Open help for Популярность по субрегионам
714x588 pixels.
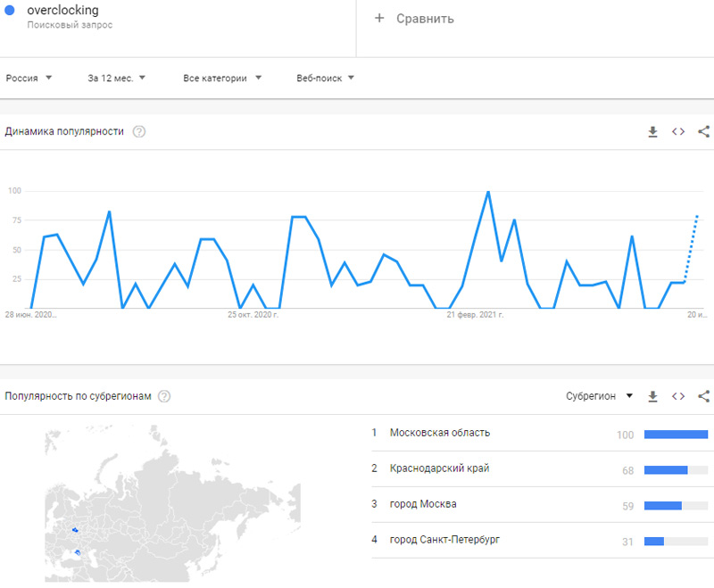(x=164, y=396)
